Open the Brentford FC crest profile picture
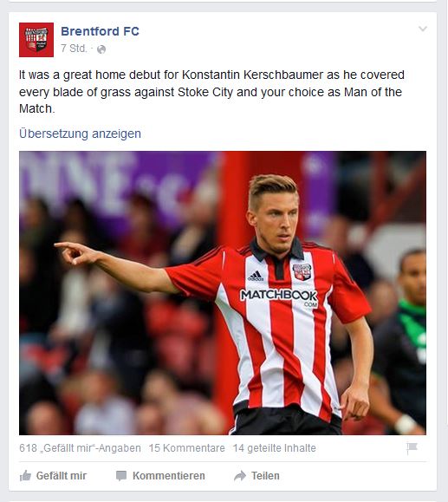Viewport: 448px width, 502px height. pyautogui.click(x=36, y=40)
